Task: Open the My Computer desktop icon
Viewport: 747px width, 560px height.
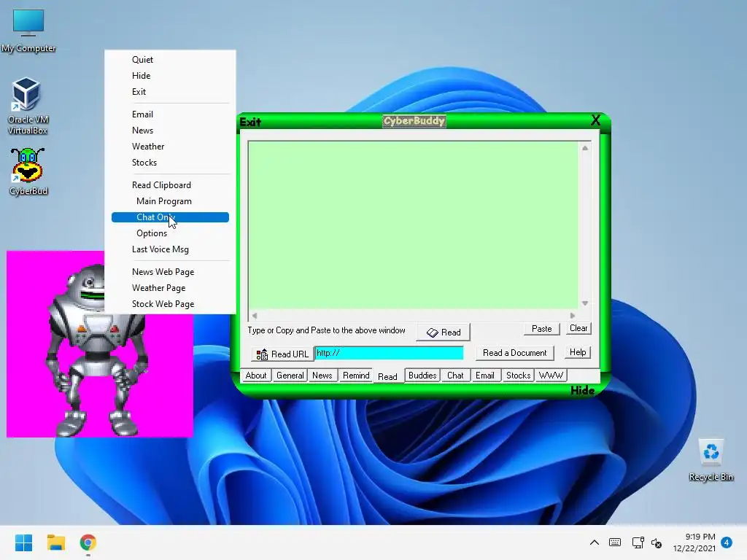Action: coord(28,31)
